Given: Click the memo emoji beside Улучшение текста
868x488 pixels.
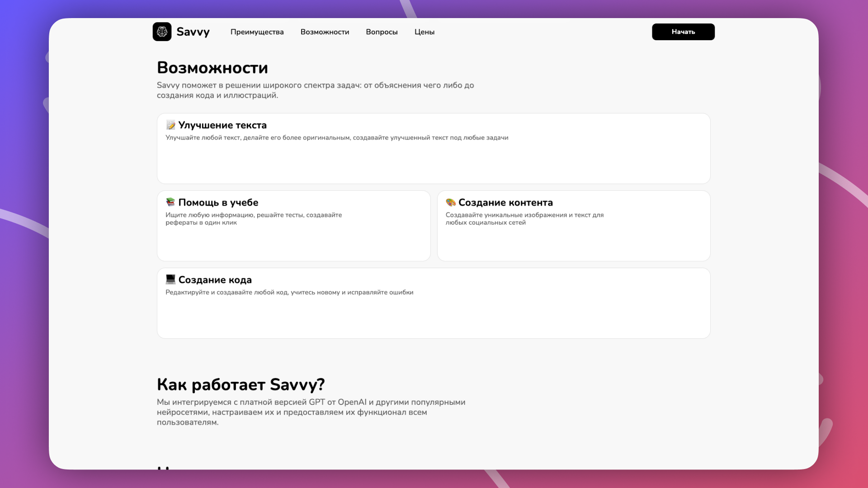Looking at the screenshot, I should [170, 125].
